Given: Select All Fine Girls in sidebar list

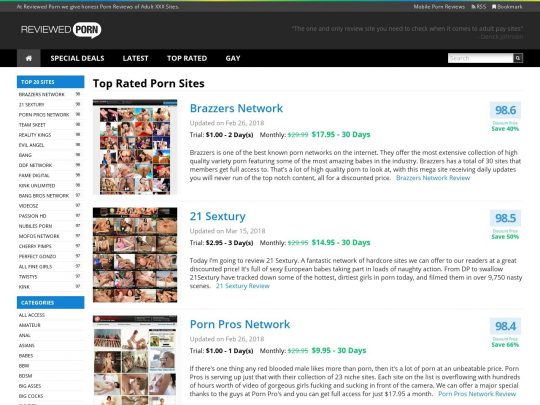Looking at the screenshot, I should coord(35,267).
